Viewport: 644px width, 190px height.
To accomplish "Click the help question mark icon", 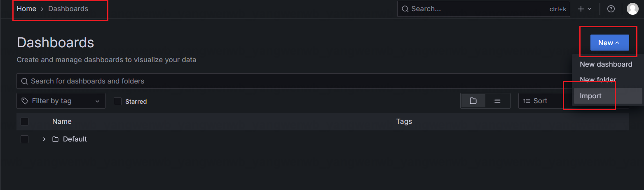I will [x=611, y=9].
